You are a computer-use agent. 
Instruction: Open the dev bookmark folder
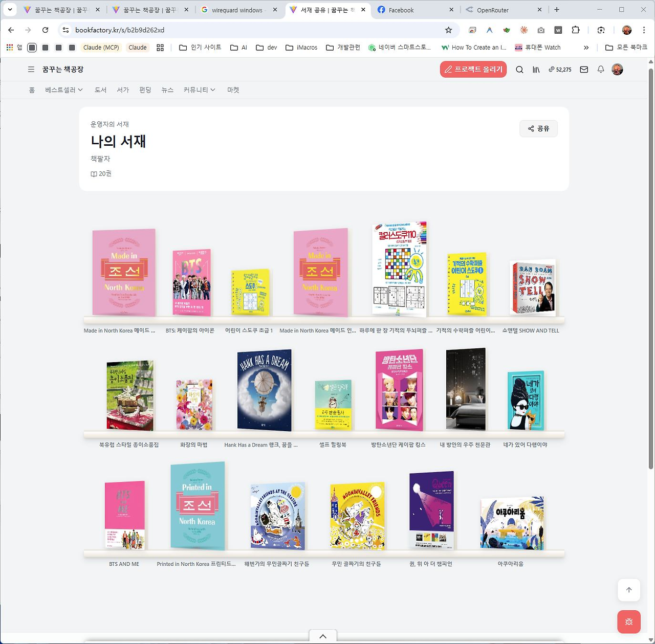(267, 48)
